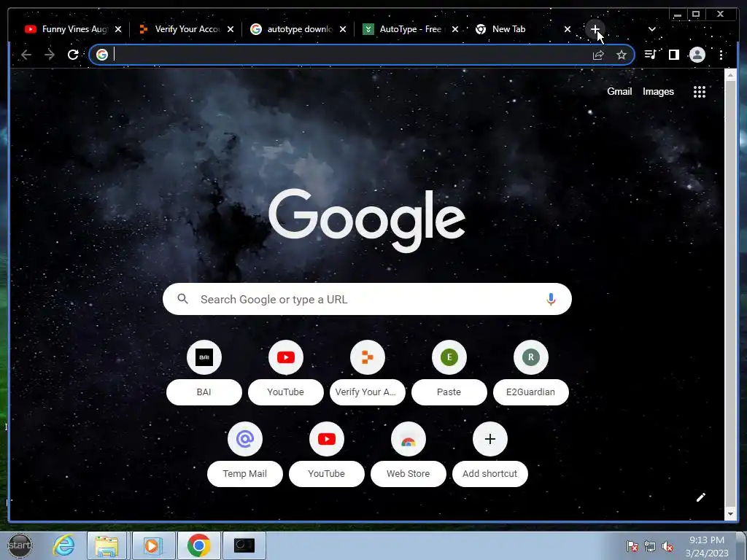Open the media controls icon
This screenshot has width=747, height=560.
(x=650, y=55)
